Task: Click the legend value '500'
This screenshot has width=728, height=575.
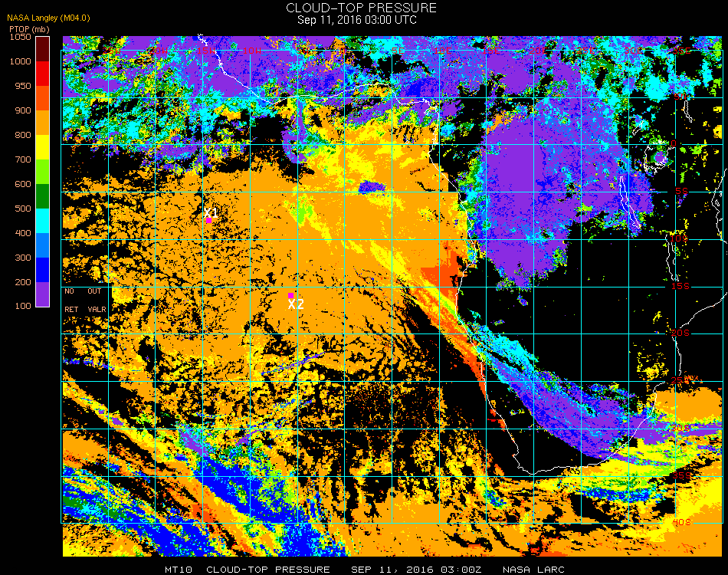Action: (23, 209)
